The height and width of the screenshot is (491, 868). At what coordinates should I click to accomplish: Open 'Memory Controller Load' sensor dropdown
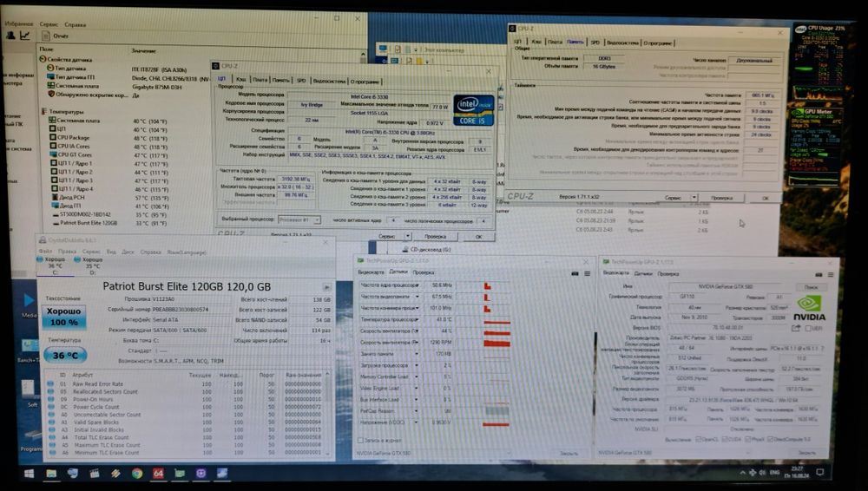pos(417,376)
